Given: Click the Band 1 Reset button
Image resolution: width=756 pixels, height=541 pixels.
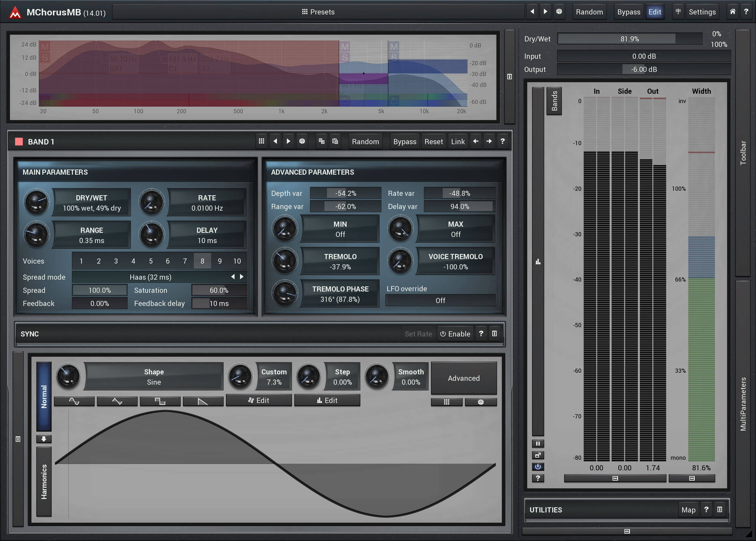Looking at the screenshot, I should 434,141.
